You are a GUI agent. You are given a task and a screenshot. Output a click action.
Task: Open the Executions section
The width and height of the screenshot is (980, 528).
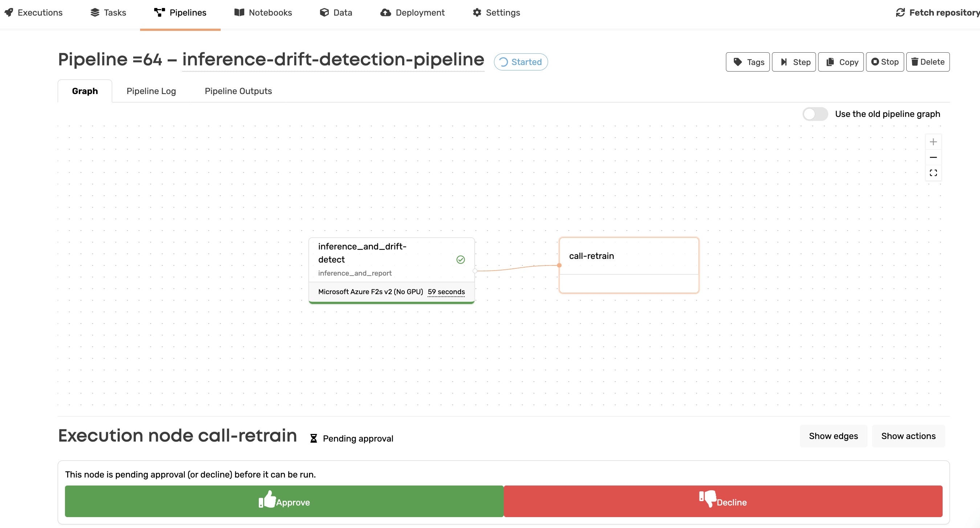pos(33,13)
